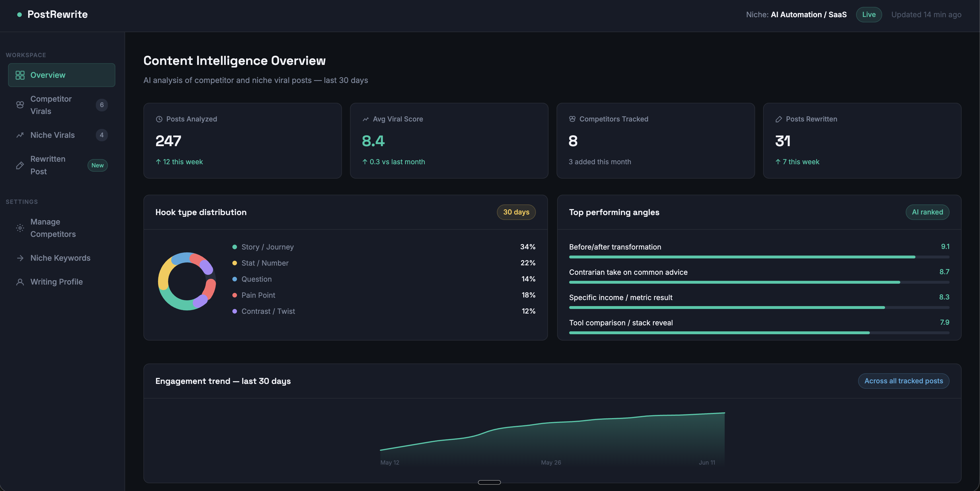Click the PostRewrite logo text

pyautogui.click(x=57, y=14)
